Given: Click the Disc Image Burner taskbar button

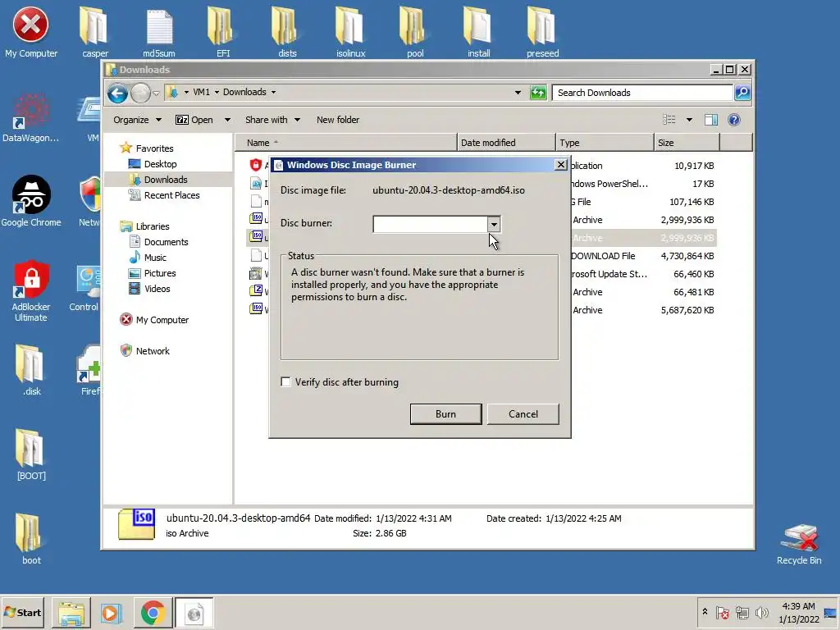Looking at the screenshot, I should pos(194,613).
